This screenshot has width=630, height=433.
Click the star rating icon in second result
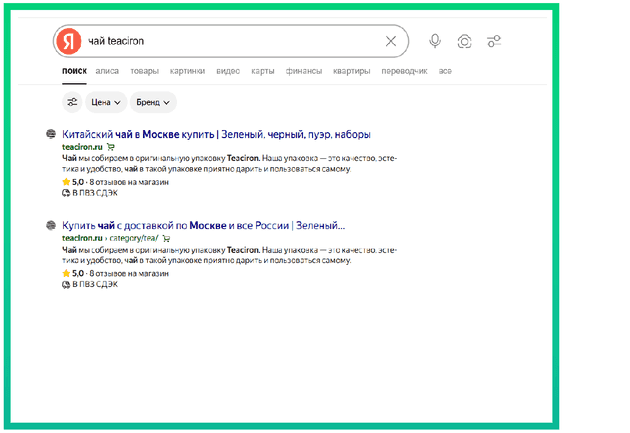tap(66, 273)
